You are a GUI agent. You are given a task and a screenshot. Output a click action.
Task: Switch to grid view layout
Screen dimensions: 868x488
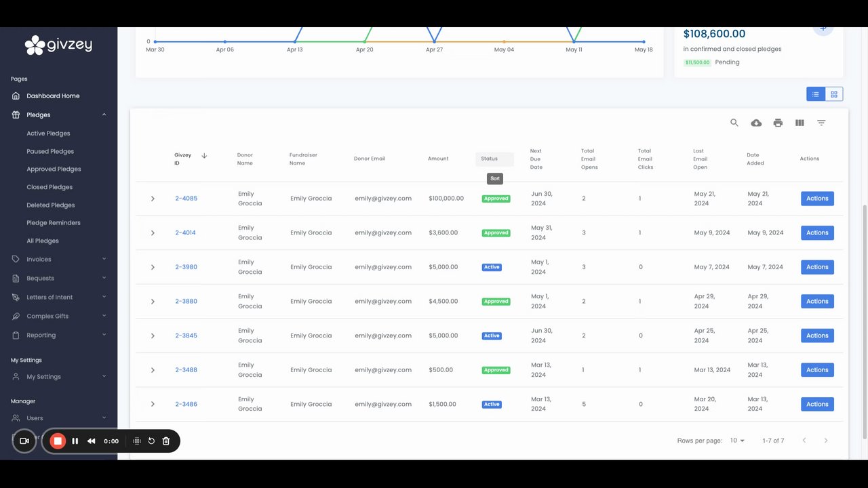[834, 94]
